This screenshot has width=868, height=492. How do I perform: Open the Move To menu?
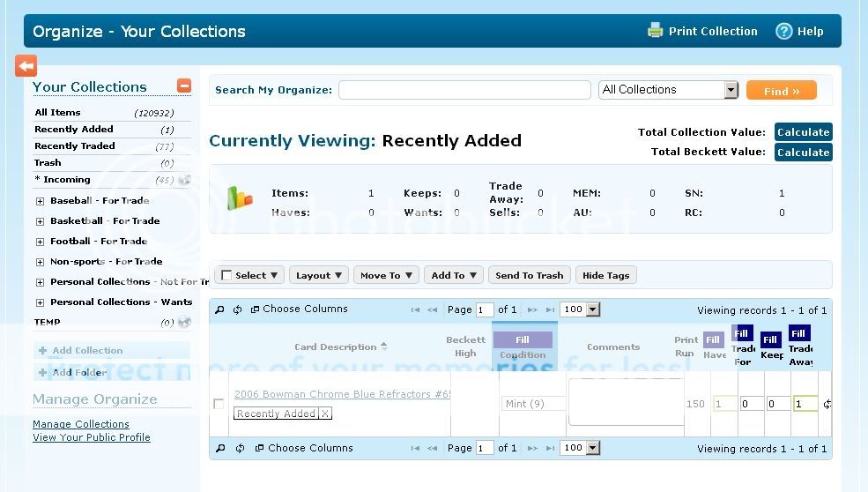point(386,275)
